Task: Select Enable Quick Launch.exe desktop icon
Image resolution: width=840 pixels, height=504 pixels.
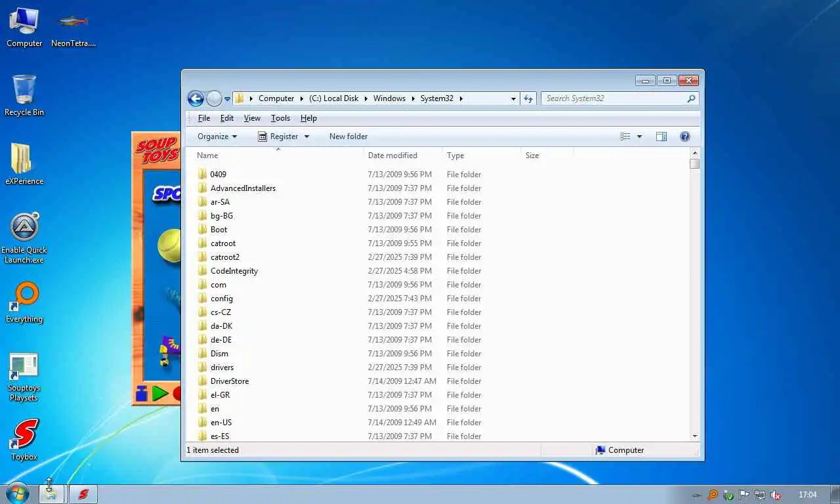Action: pos(24,238)
